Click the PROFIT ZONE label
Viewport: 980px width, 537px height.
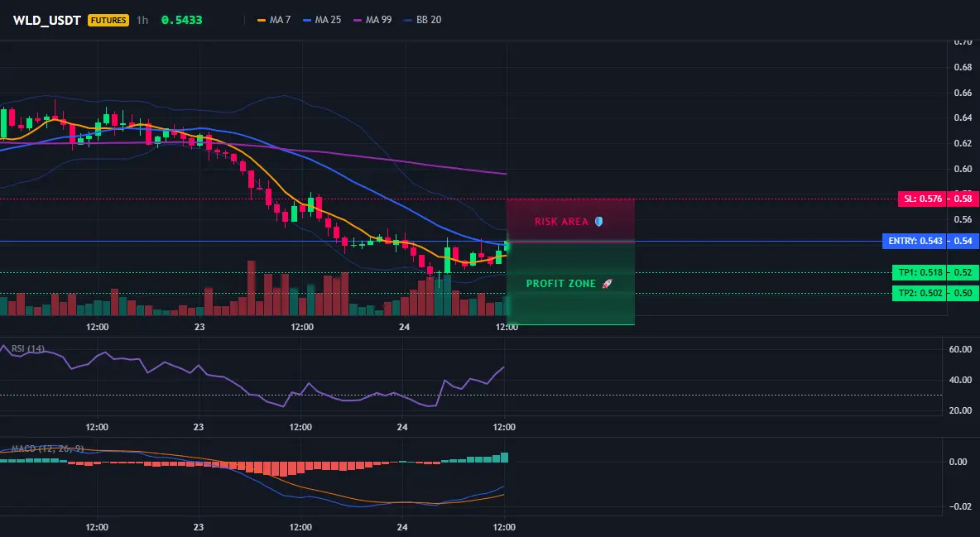[x=560, y=284]
